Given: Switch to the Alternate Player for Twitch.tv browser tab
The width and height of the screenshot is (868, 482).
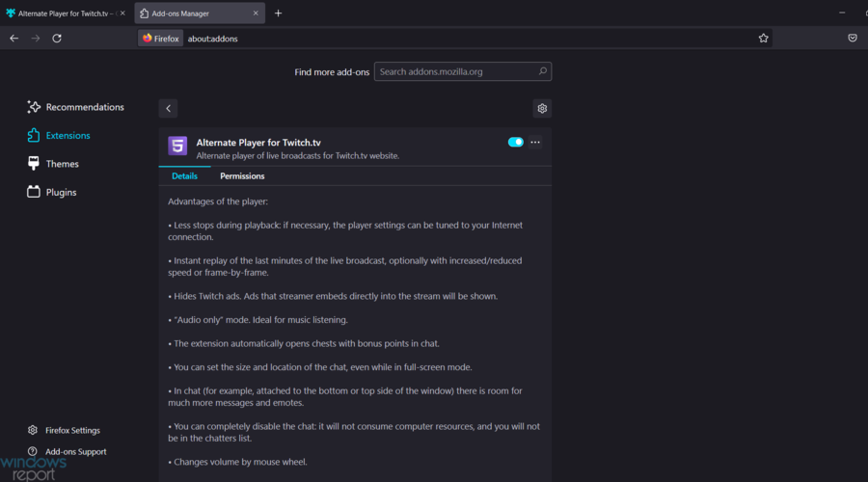Looking at the screenshot, I should (66, 13).
